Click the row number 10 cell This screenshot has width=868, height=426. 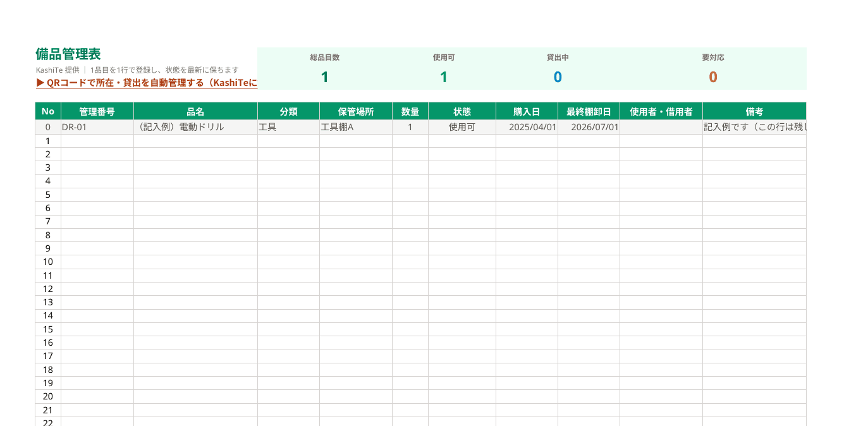coord(48,262)
